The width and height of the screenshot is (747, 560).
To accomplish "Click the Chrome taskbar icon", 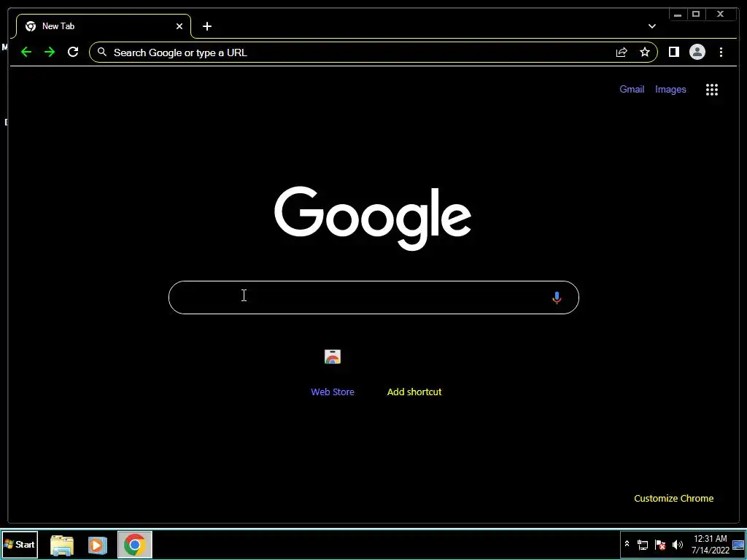I will (x=135, y=544).
